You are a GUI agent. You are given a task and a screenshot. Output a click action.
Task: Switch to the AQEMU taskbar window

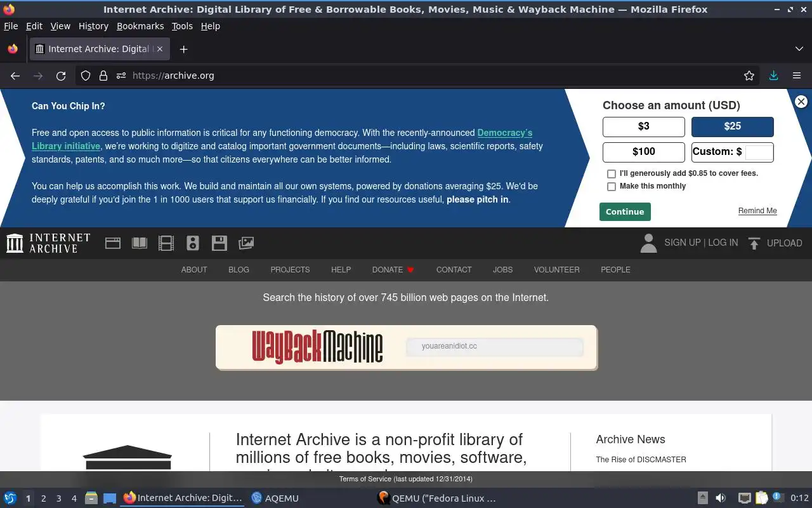tap(275, 498)
